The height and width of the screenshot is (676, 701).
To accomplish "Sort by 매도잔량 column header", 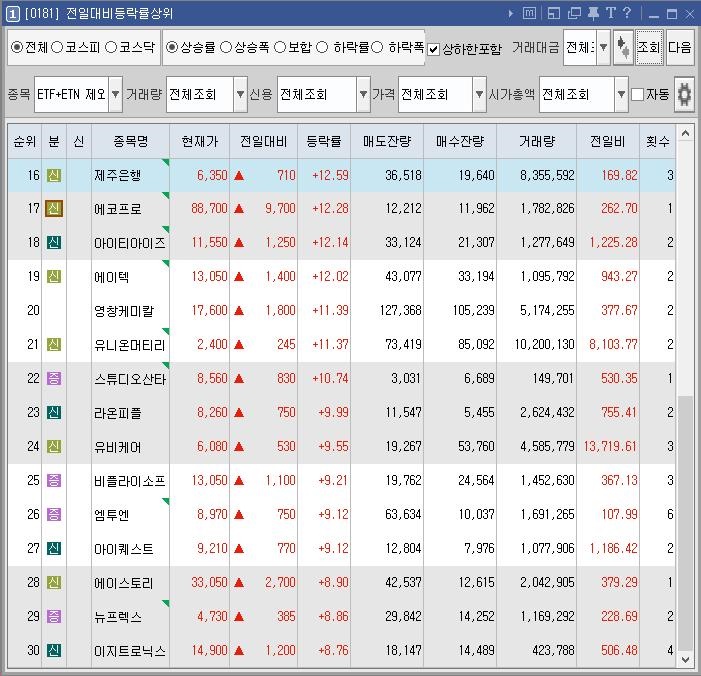I will pos(387,141).
